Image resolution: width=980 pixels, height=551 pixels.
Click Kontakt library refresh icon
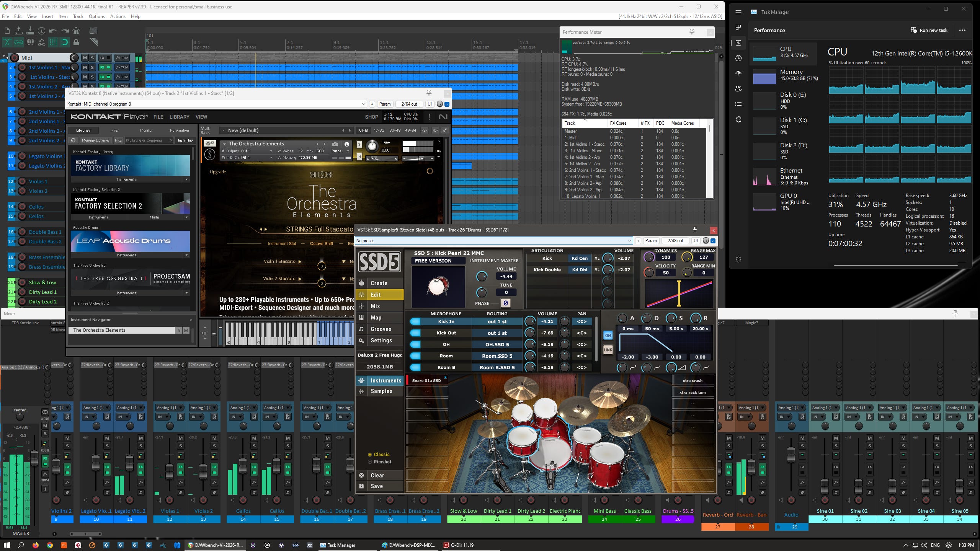tap(73, 140)
